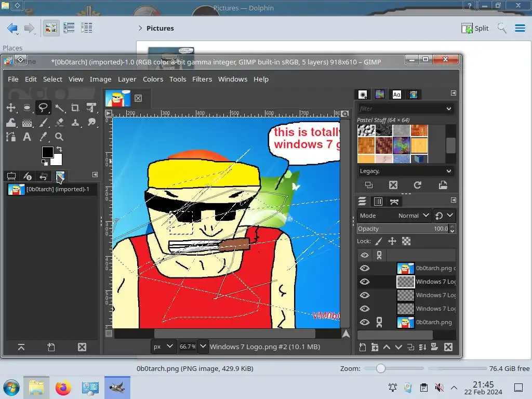Viewport: 532px width, 399px height.
Task: Click the pattern filter input field
Action: pos(401,109)
